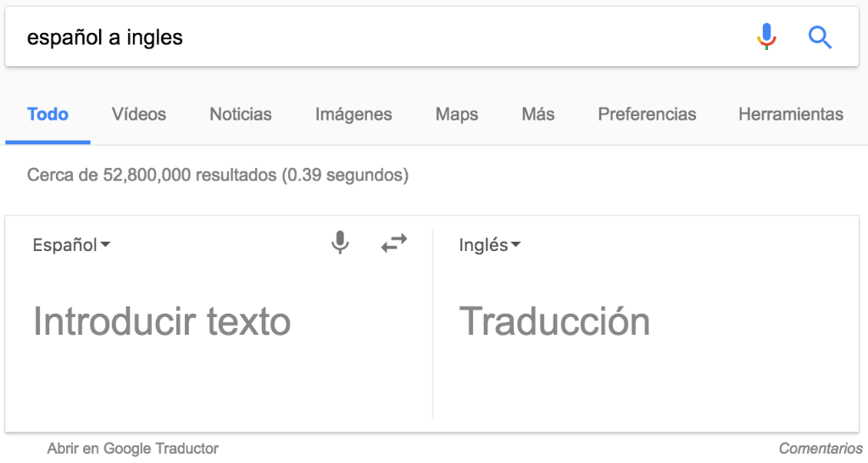Swap languages with the double-arrow icon
Screen dimensions: 868x463
click(394, 243)
